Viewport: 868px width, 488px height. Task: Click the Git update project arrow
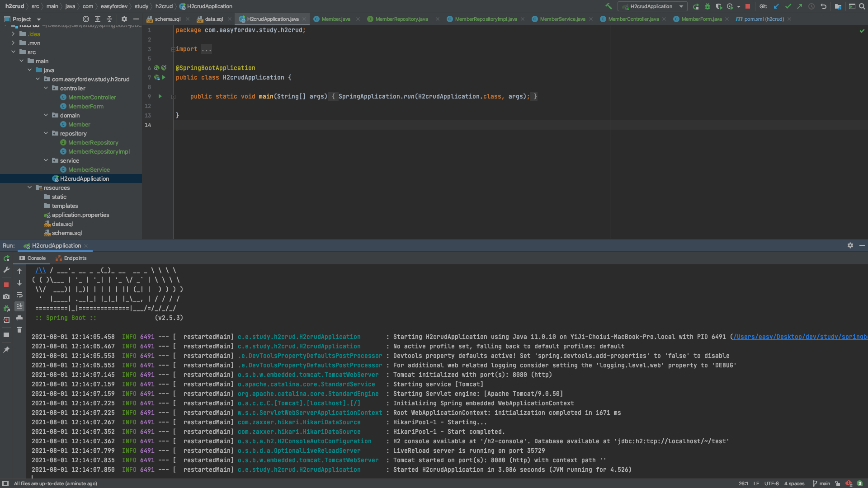776,6
